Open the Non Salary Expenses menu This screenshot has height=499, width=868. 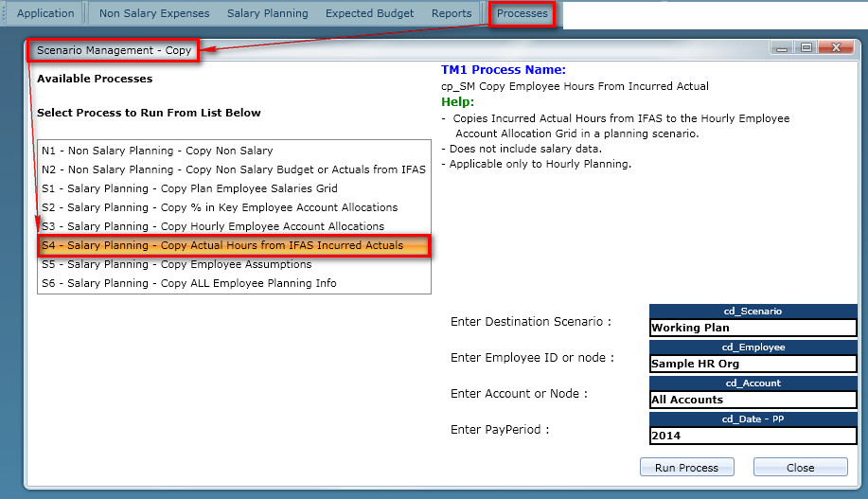coord(154,13)
